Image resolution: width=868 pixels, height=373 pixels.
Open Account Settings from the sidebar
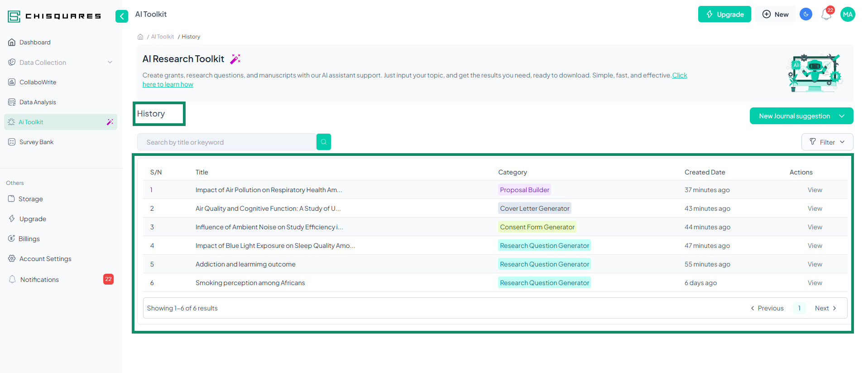[45, 259]
